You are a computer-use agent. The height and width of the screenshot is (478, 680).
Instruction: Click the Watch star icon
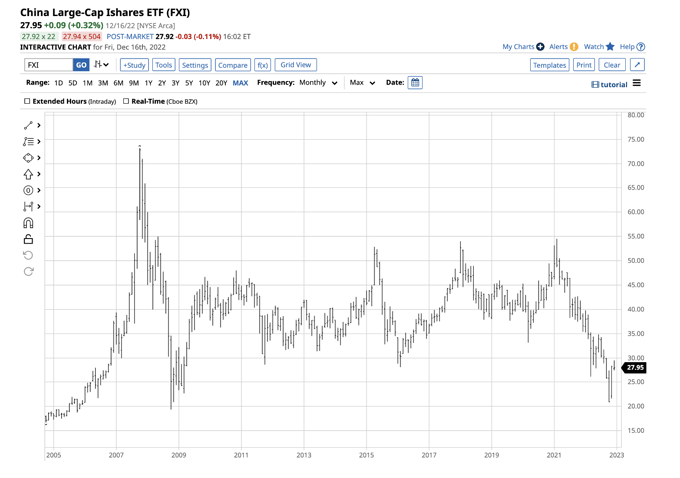pyautogui.click(x=610, y=46)
